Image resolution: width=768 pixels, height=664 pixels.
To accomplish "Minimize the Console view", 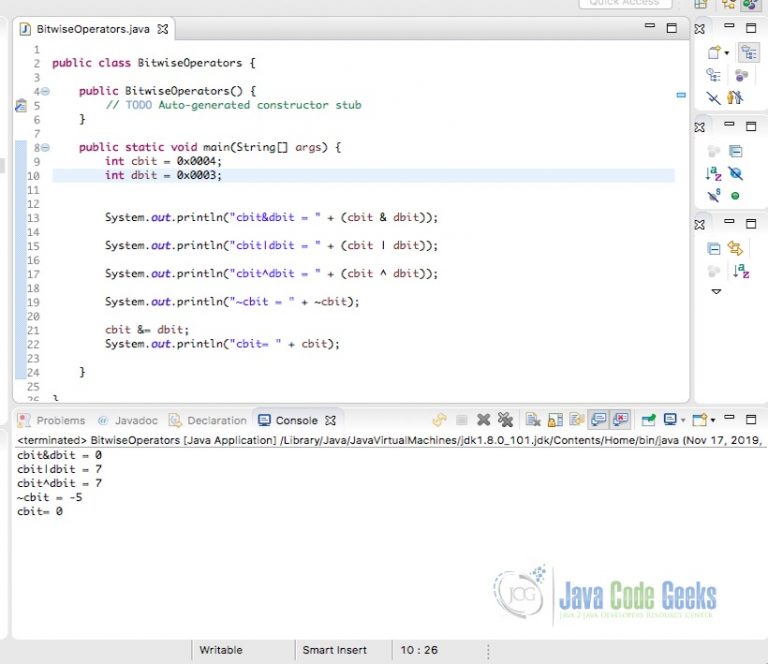I will coord(729,418).
